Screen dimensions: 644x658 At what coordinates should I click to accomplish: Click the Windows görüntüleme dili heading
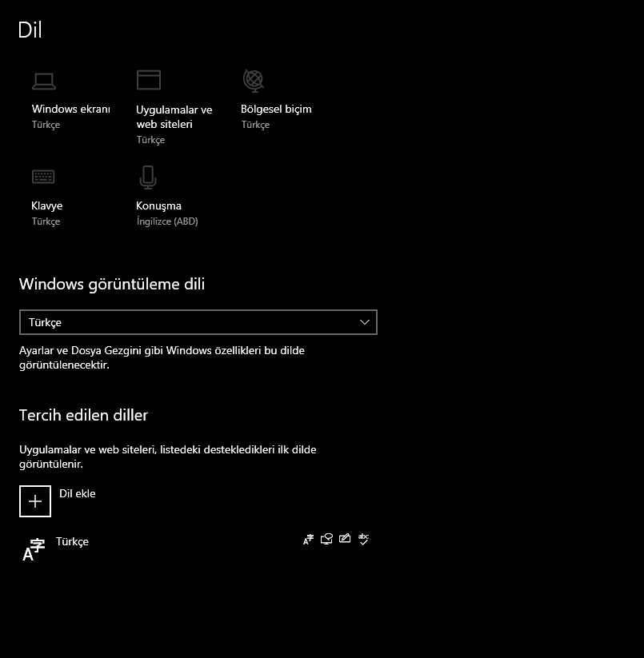pos(112,285)
